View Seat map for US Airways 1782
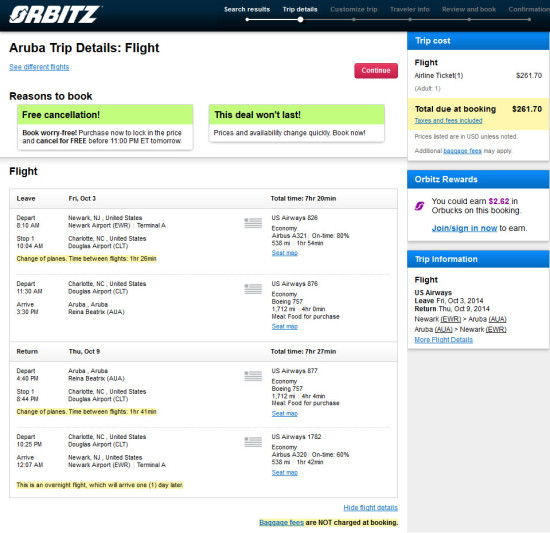This screenshot has height=533, width=550. [284, 473]
